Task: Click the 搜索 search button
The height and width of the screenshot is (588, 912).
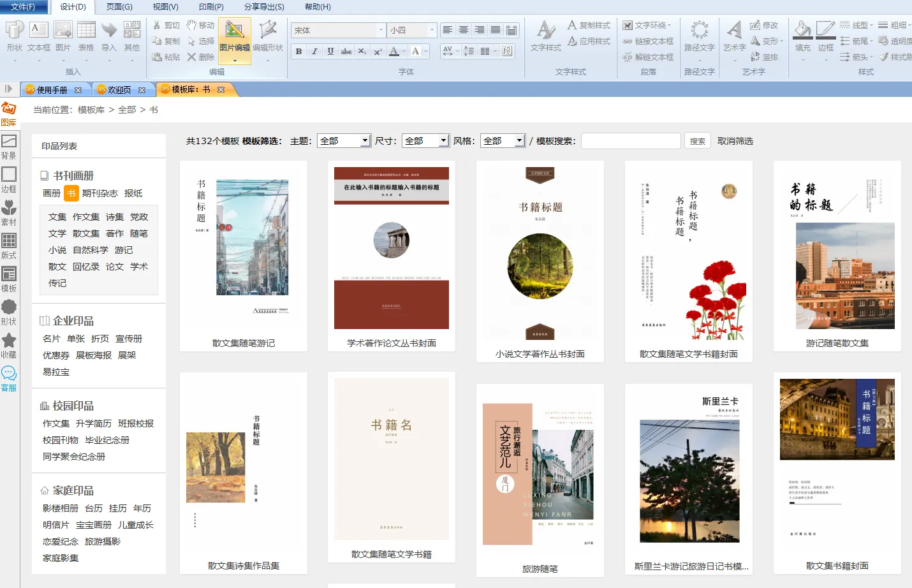Action: (x=698, y=141)
